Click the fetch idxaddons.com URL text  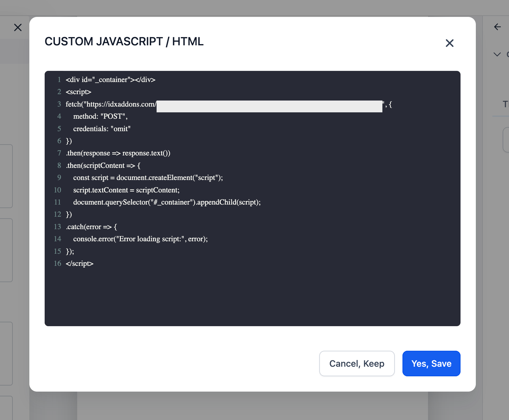pos(111,104)
